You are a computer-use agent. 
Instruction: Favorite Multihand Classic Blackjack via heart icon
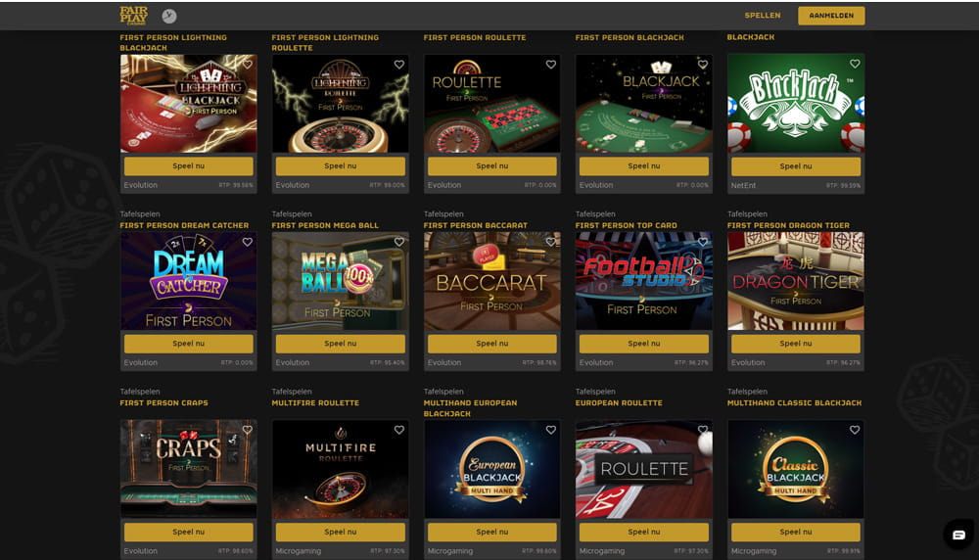(855, 430)
